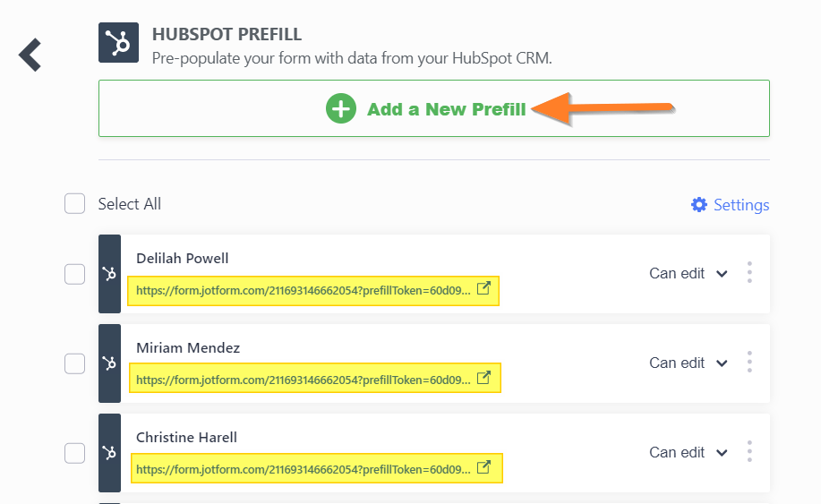Go back using the left chevron arrow
Screen dimensions: 821x504
30,55
